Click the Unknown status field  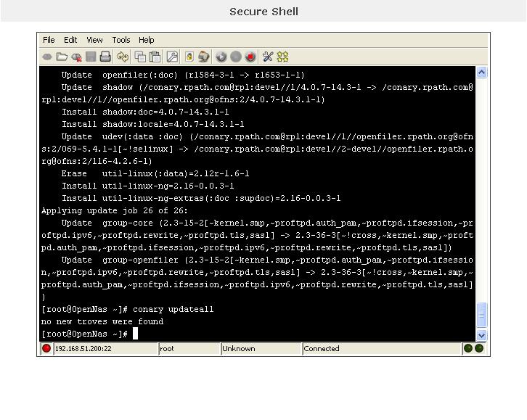click(261, 348)
